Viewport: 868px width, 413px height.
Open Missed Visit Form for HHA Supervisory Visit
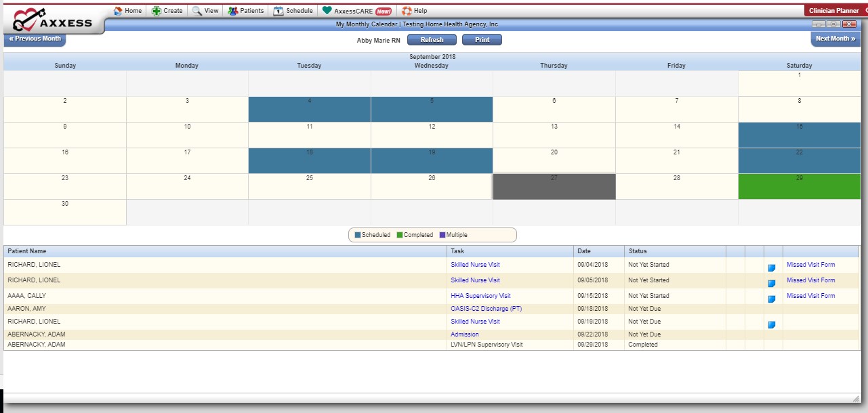pos(810,296)
